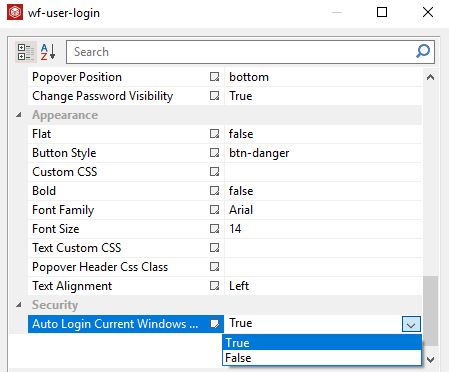Image resolution: width=449 pixels, height=372 pixels.
Task: Click the empty Custom CSS value field
Action: [x=323, y=172]
